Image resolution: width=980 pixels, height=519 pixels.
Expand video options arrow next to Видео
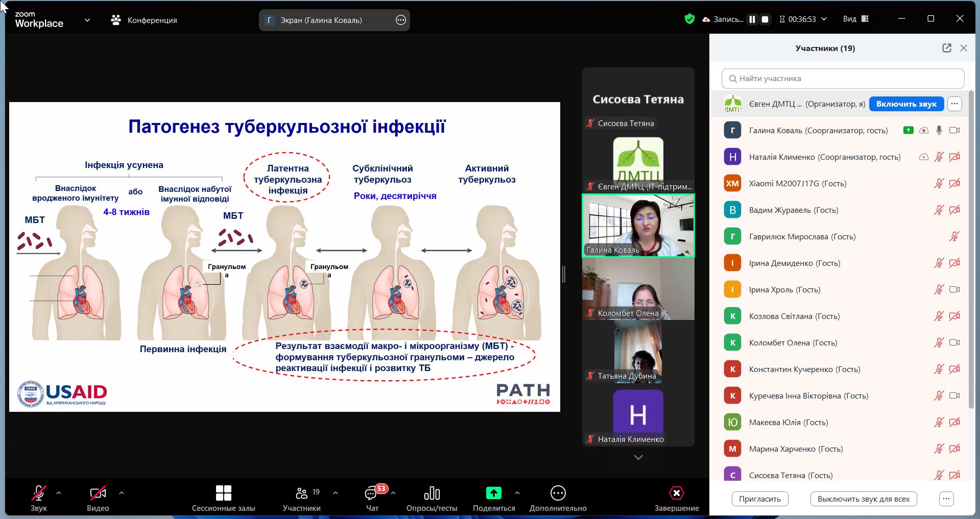[122, 493]
